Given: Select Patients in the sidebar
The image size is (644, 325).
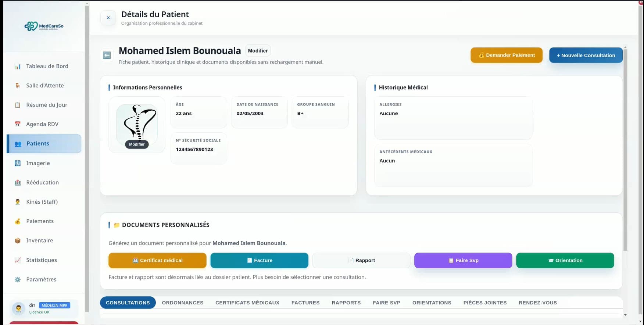Looking at the screenshot, I should pyautogui.click(x=44, y=144).
